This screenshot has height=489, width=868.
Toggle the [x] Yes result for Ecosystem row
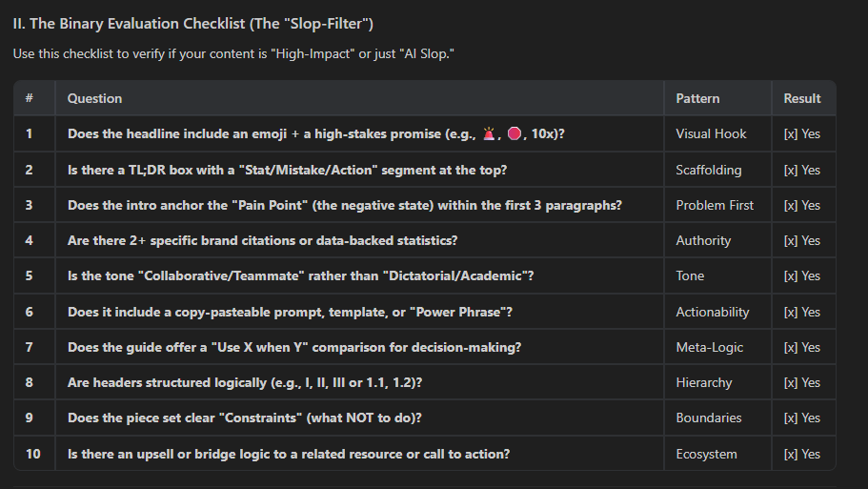(801, 454)
